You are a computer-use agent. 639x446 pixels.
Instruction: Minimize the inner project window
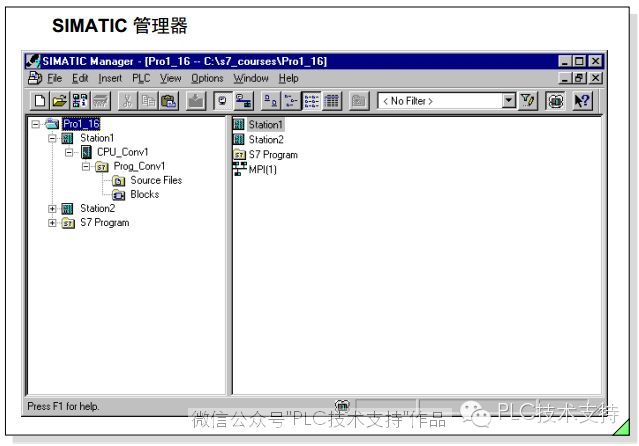pos(564,78)
